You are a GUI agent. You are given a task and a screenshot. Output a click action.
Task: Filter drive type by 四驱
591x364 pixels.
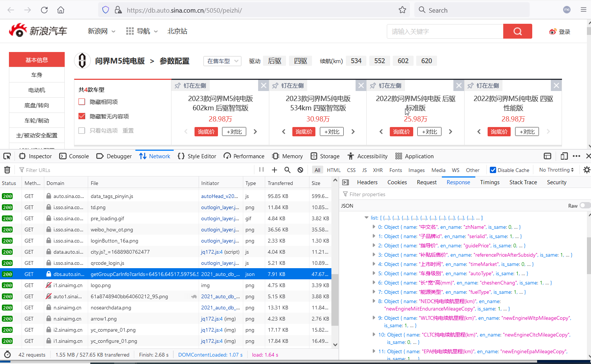(x=301, y=61)
